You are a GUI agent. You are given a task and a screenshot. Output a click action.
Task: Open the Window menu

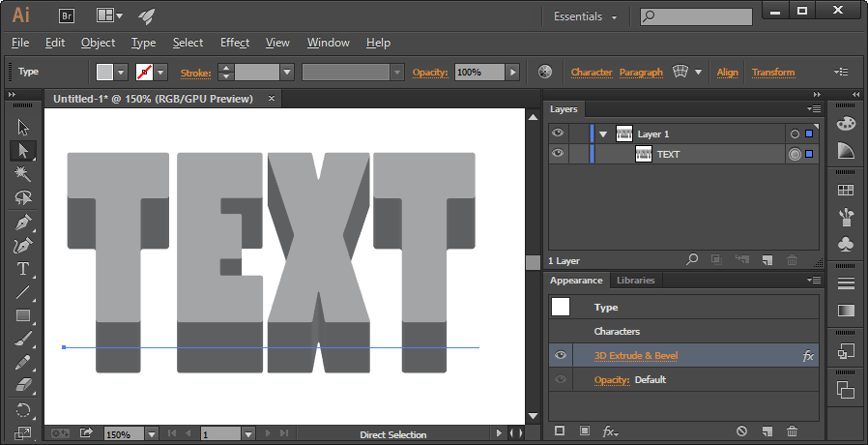click(329, 43)
